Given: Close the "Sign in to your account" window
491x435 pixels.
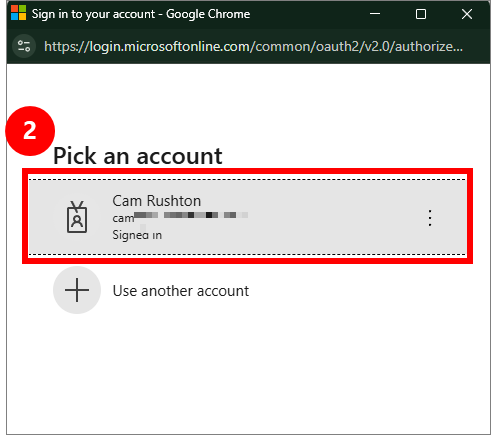Looking at the screenshot, I should [467, 14].
